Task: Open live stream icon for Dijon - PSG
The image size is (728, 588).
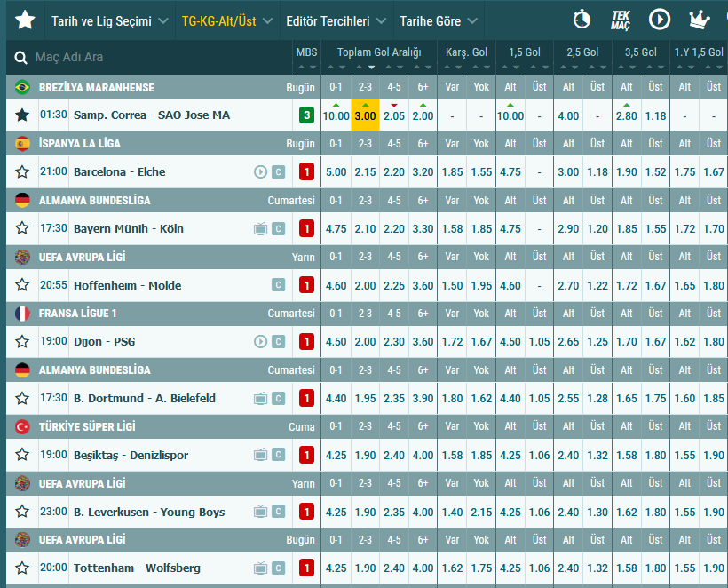Action: click(260, 342)
